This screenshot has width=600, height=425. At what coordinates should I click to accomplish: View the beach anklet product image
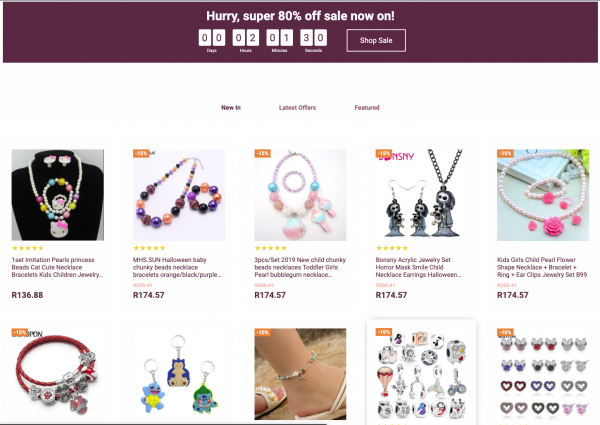300,374
